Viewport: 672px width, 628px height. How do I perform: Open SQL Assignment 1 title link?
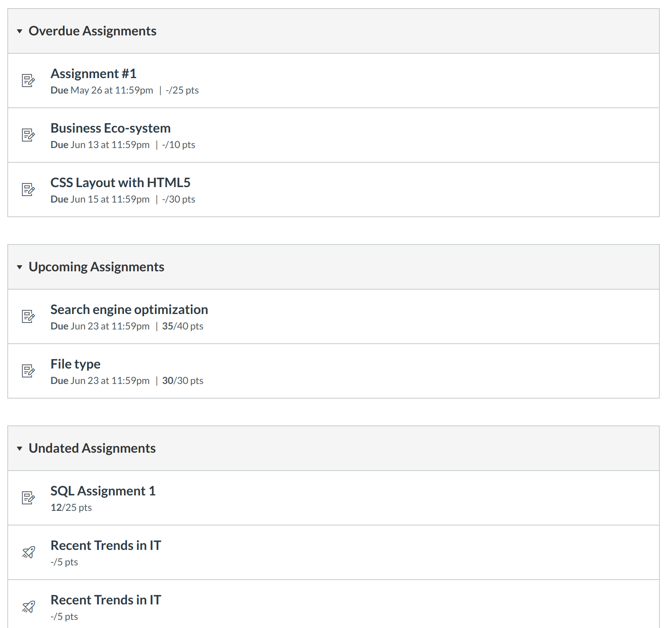tap(103, 491)
